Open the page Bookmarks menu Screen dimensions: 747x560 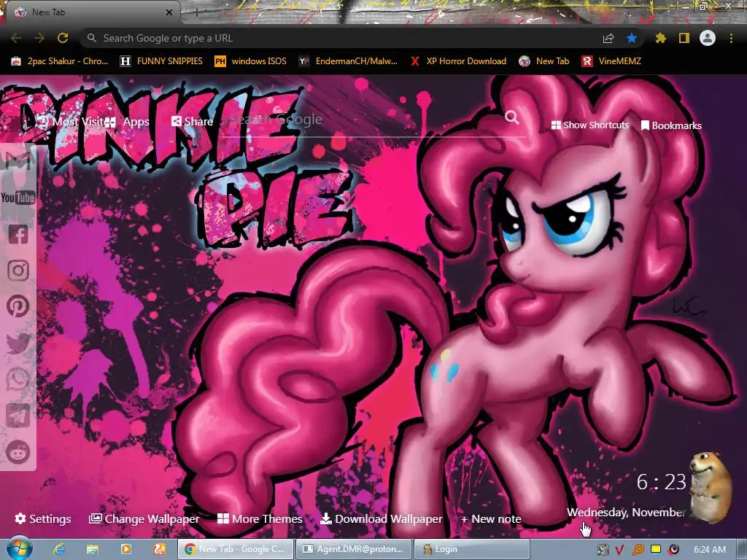671,125
